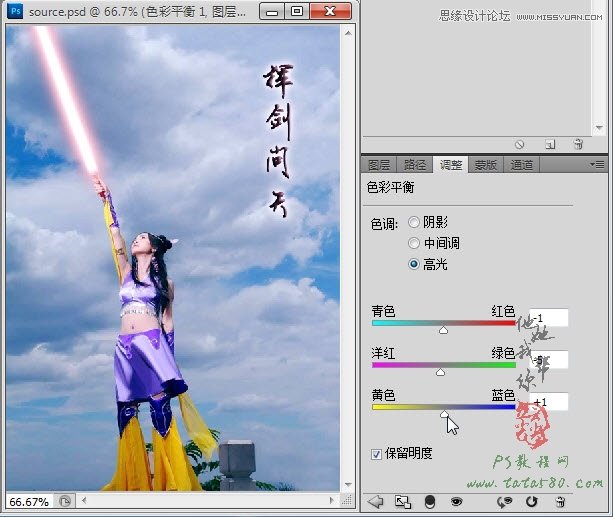Delete the color balance adjustment trash icon
Screen dimensions: 613x517
[560, 502]
